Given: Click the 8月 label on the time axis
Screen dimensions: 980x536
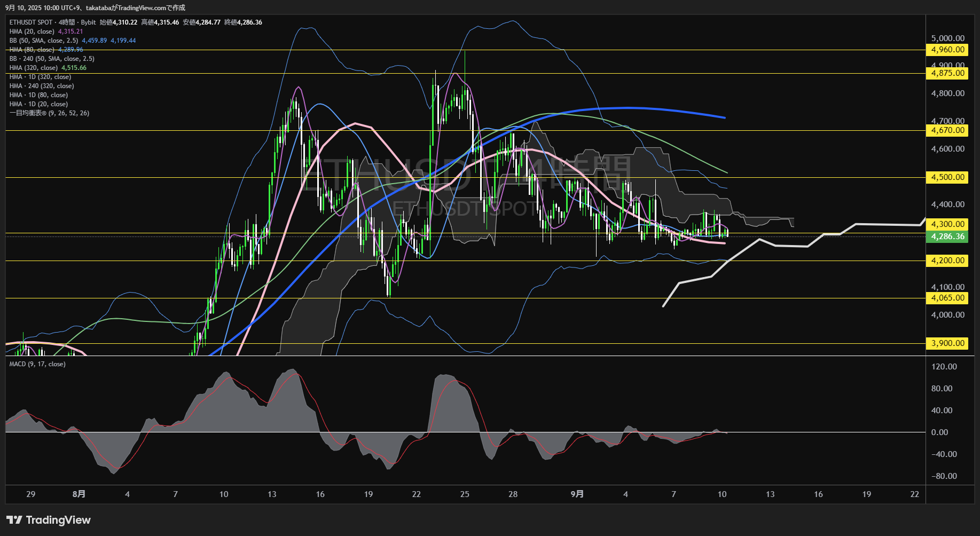Looking at the screenshot, I should (79, 494).
